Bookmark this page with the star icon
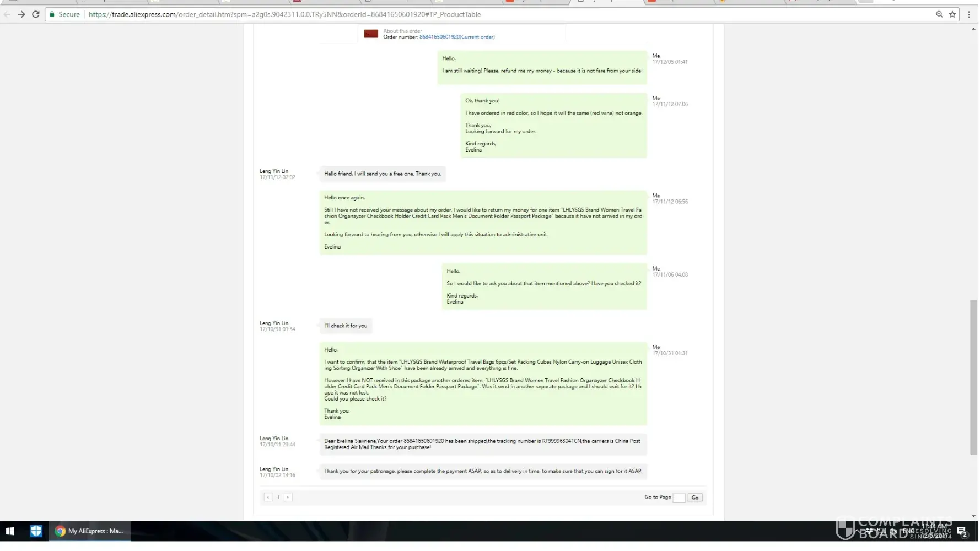 [x=952, y=14]
